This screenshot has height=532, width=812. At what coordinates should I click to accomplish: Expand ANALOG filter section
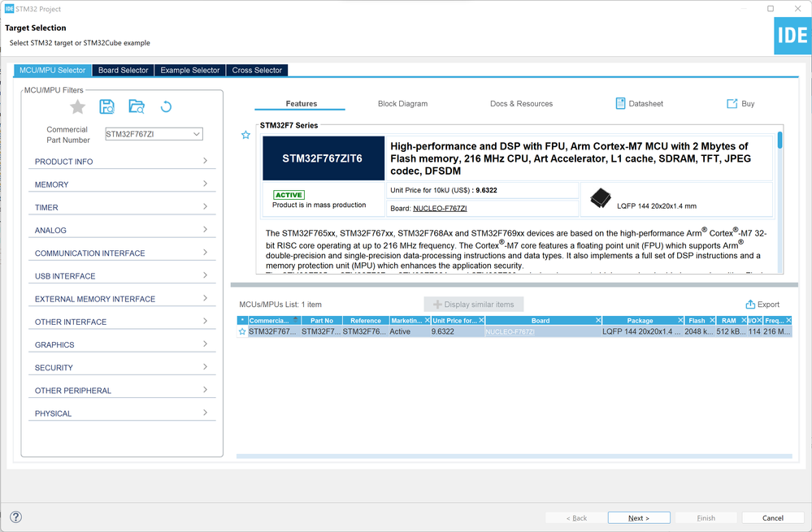point(122,230)
